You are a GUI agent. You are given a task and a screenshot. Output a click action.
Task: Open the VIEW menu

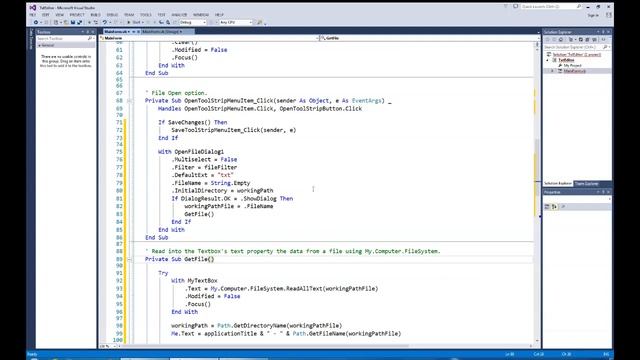click(x=59, y=15)
